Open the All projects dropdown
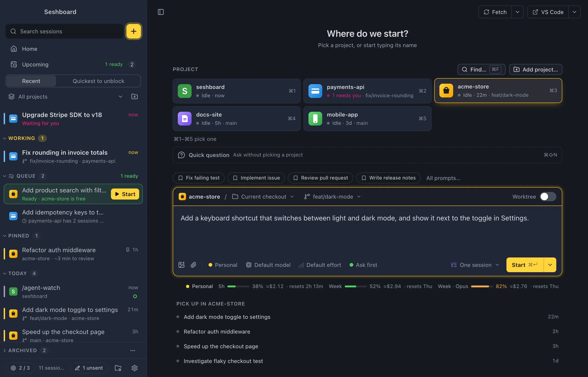Image resolution: width=588 pixels, height=377 pixels. [65, 97]
